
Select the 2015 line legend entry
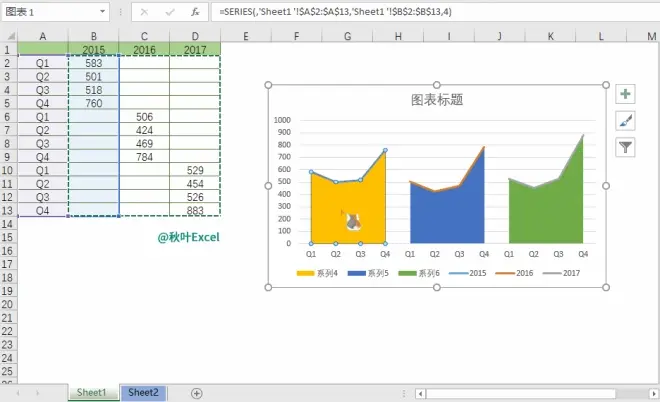click(468, 273)
